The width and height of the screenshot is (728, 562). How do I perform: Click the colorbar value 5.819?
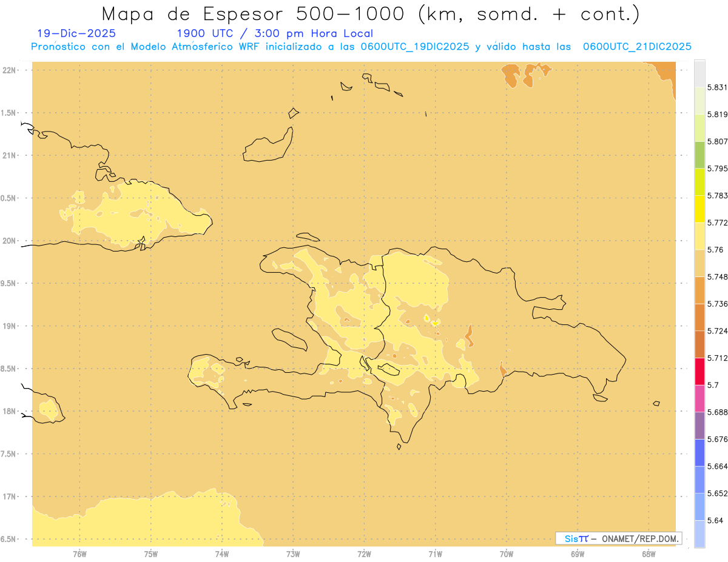[717, 114]
